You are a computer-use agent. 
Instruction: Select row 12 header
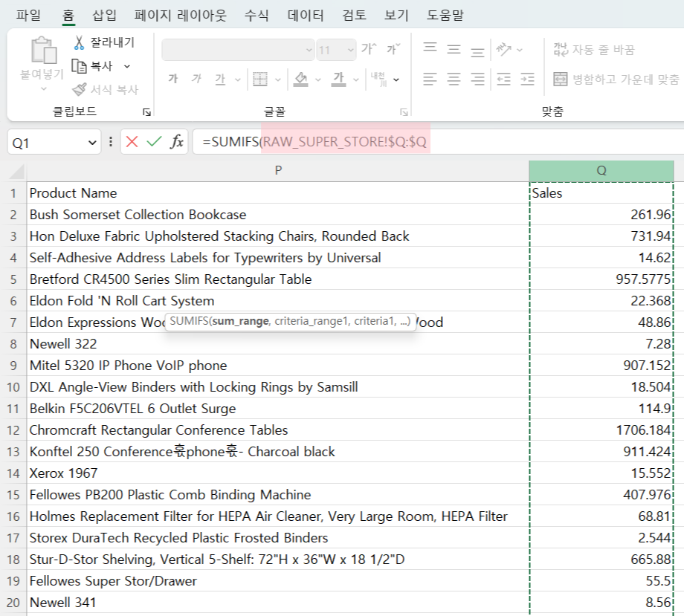(x=13, y=430)
